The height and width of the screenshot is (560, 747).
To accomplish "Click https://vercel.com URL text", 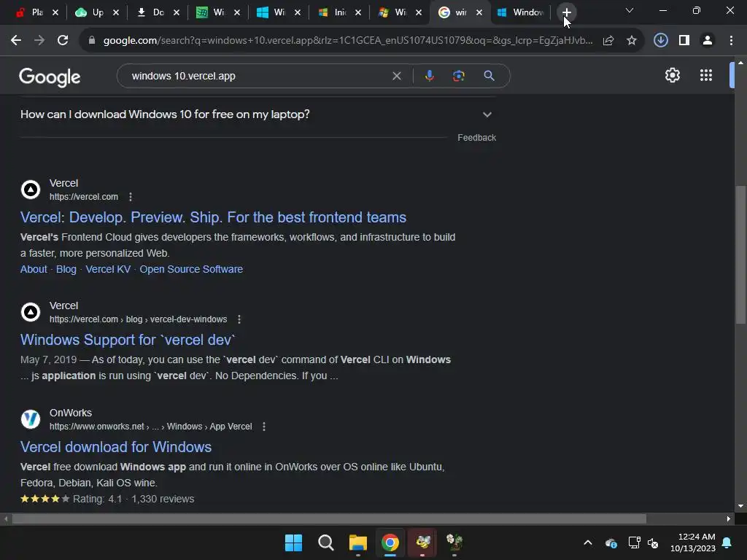I will point(84,197).
